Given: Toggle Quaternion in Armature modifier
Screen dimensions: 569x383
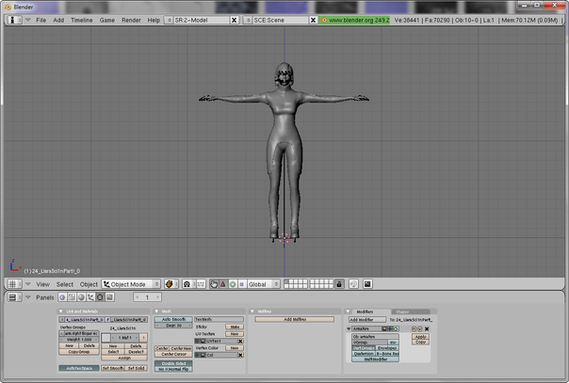Looking at the screenshot, I should [363, 353].
